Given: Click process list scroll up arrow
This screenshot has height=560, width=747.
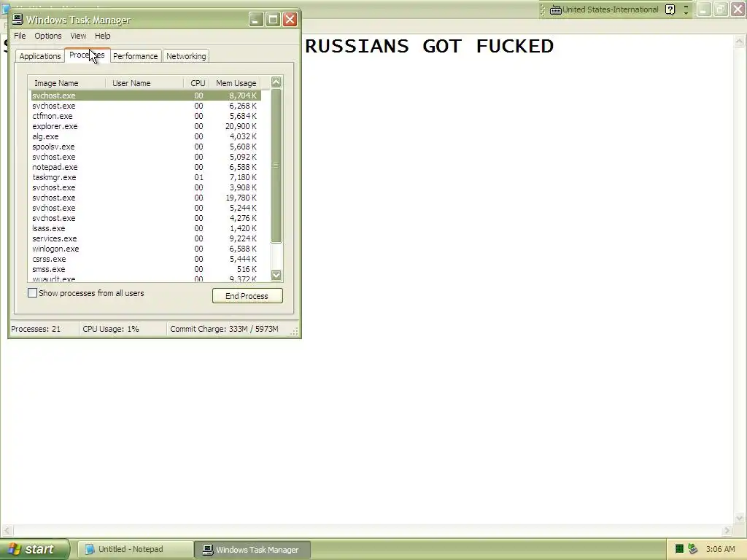Looking at the screenshot, I should (276, 82).
